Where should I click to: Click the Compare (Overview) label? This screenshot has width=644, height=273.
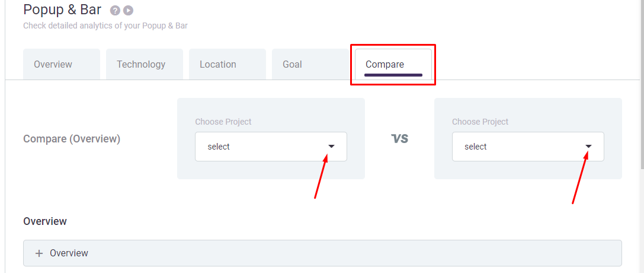point(72,139)
